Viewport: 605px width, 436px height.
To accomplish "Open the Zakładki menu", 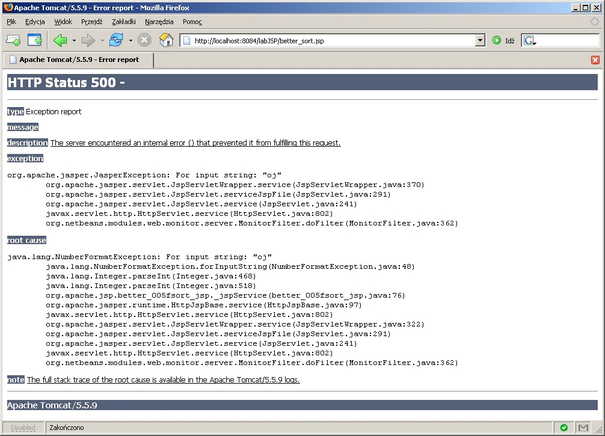I will pyautogui.click(x=124, y=22).
